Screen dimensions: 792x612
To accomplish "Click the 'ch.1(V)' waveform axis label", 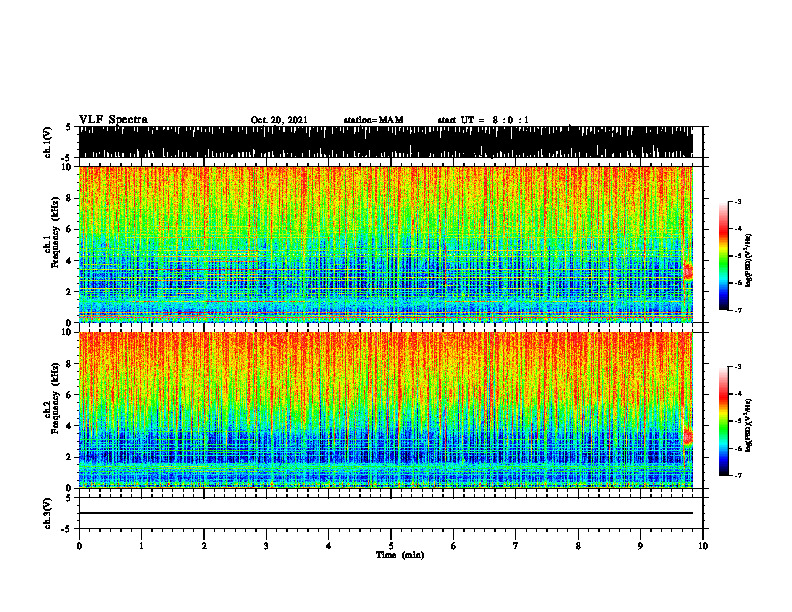I will click(x=48, y=142).
